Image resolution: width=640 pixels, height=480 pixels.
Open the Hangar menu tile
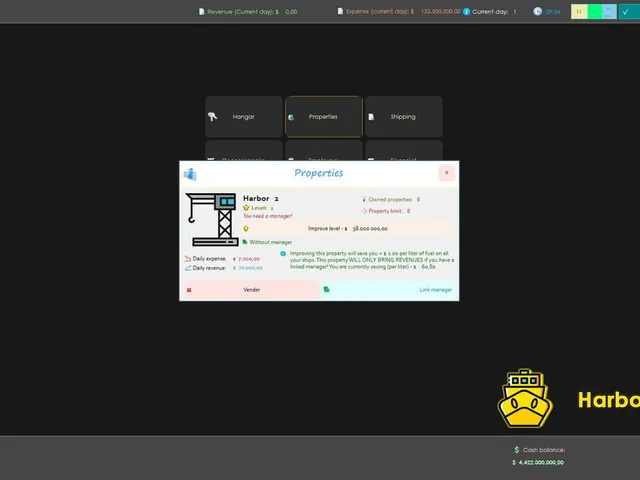tap(244, 117)
